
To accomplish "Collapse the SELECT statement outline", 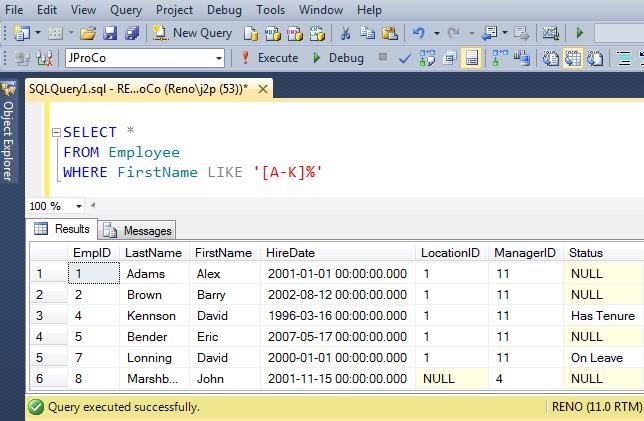I will (56, 132).
